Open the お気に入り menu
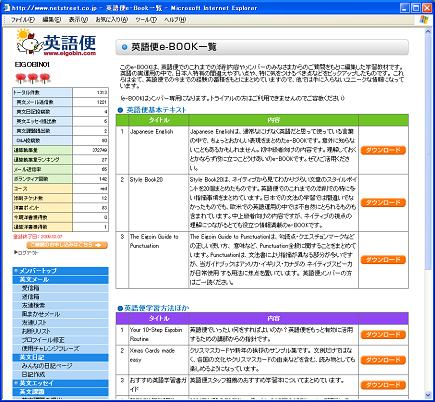This screenshot has width=435, height=402. click(x=112, y=20)
